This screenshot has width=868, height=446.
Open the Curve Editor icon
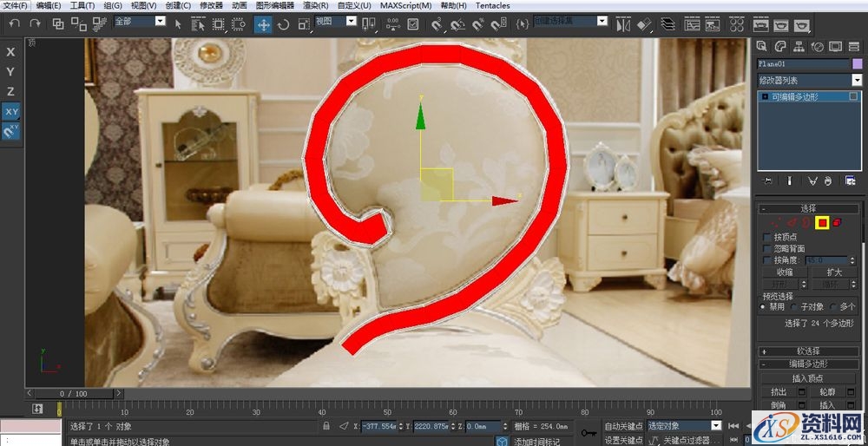click(692, 25)
